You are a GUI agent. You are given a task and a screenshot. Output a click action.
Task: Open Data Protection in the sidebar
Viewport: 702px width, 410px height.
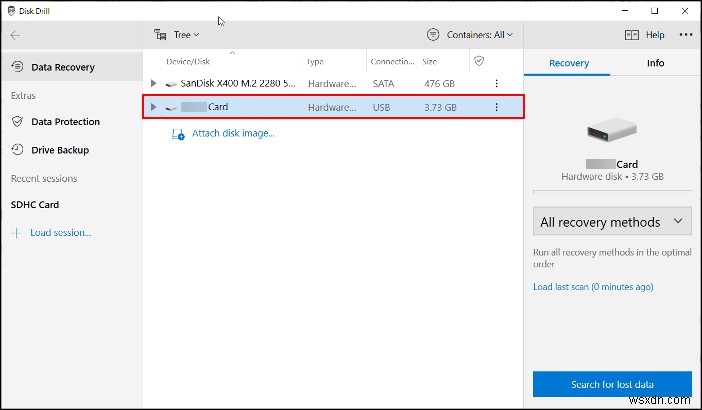65,122
